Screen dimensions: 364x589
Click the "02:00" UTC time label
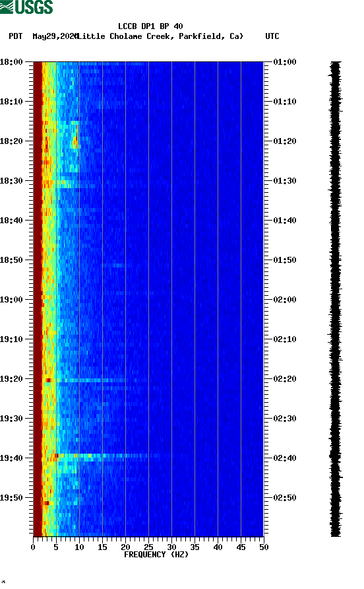pyautogui.click(x=285, y=299)
